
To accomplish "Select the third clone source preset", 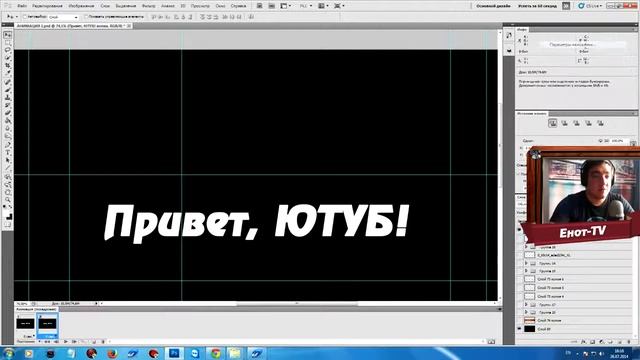I will [576, 123].
